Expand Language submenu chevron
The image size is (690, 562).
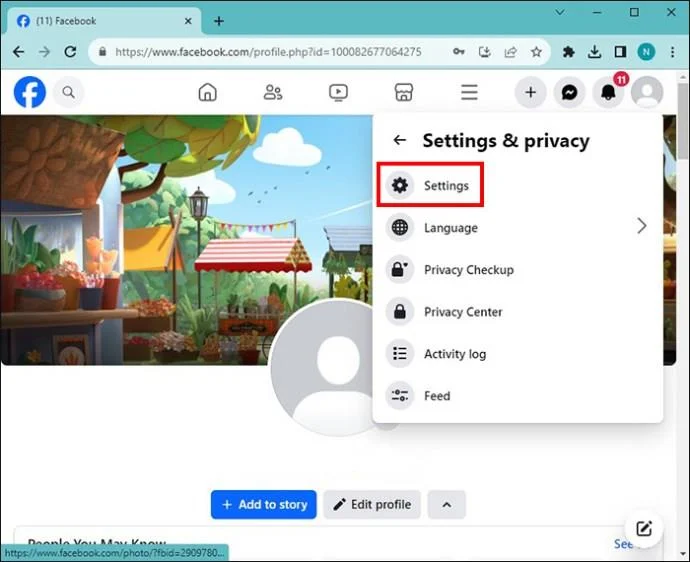click(642, 226)
